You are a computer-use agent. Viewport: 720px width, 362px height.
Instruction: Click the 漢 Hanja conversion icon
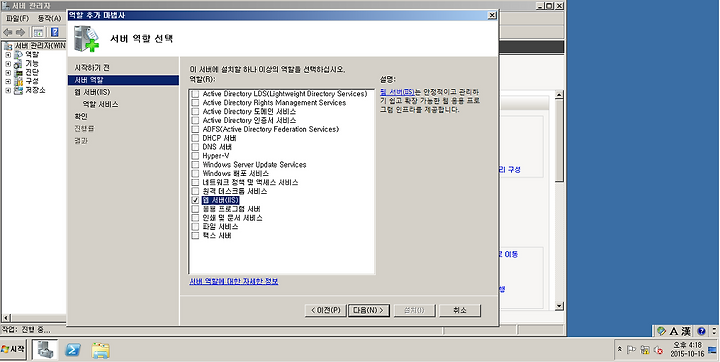coord(686,331)
